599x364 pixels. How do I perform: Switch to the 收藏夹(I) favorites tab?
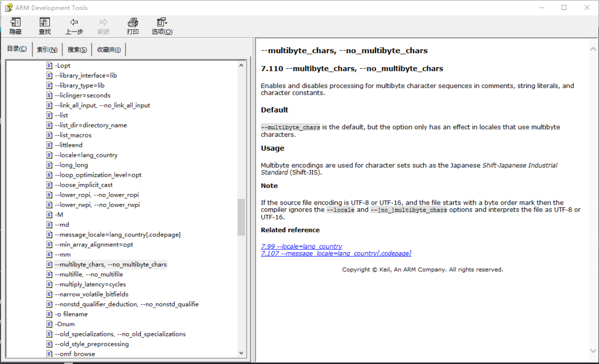coord(109,50)
